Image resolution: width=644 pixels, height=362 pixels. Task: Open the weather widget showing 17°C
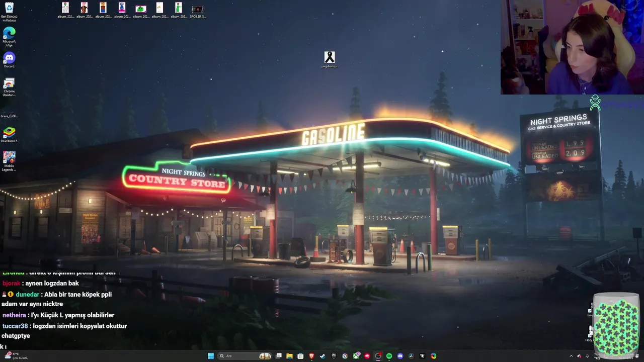pyautogui.click(x=16, y=356)
